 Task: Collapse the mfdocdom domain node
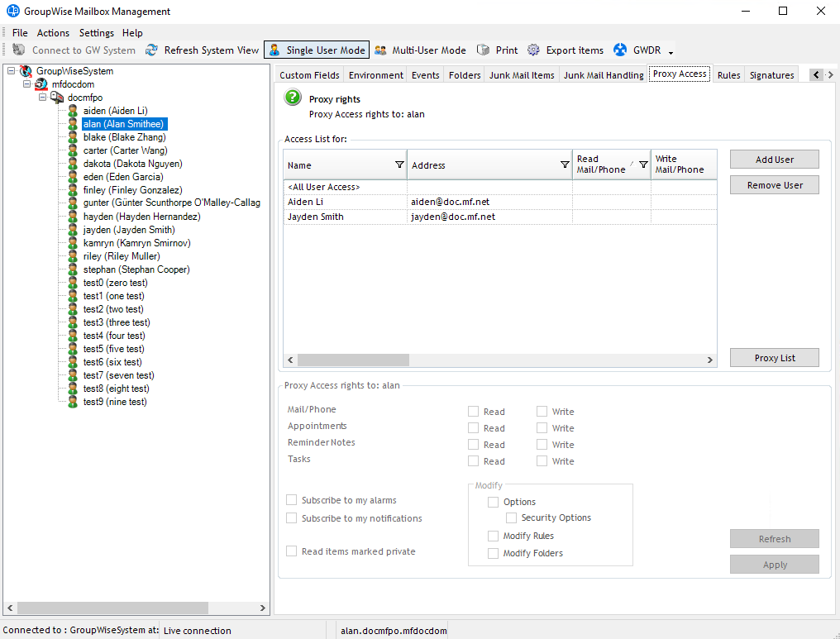27,84
